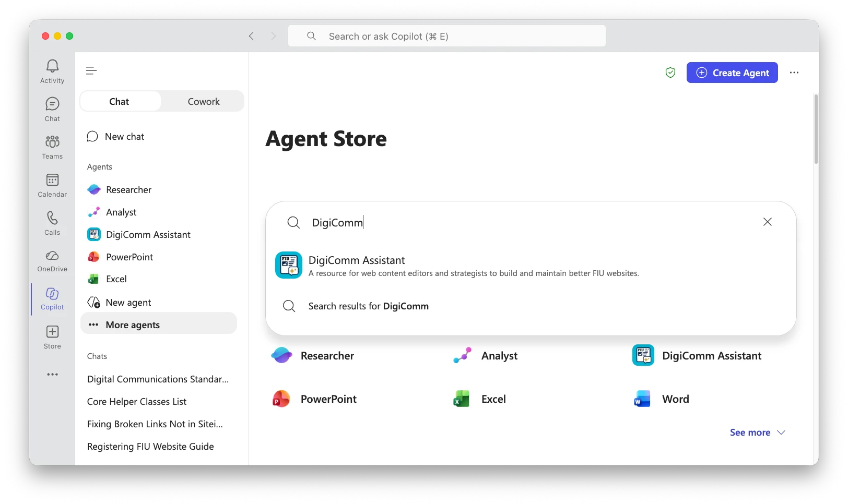Click the Analyst card in Agent Store grid
Screen dimensions: 848x504
(x=485, y=356)
